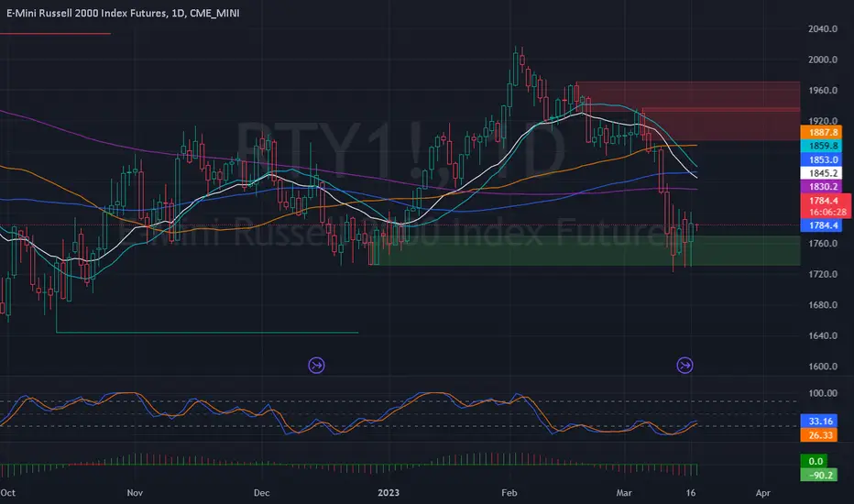Viewport: 854px width, 504px height.
Task: Click the Feb date axis label
Action: coord(509,493)
